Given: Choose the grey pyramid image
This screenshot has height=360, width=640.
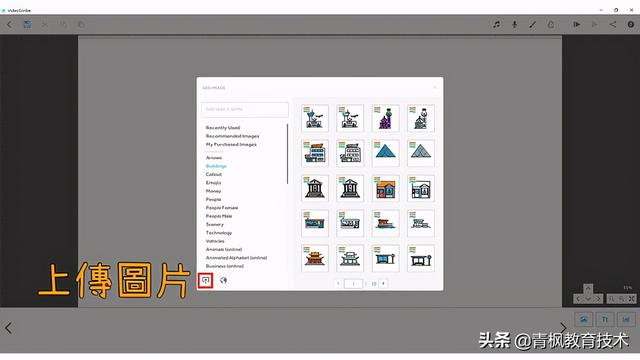Looking at the screenshot, I should click(421, 153).
